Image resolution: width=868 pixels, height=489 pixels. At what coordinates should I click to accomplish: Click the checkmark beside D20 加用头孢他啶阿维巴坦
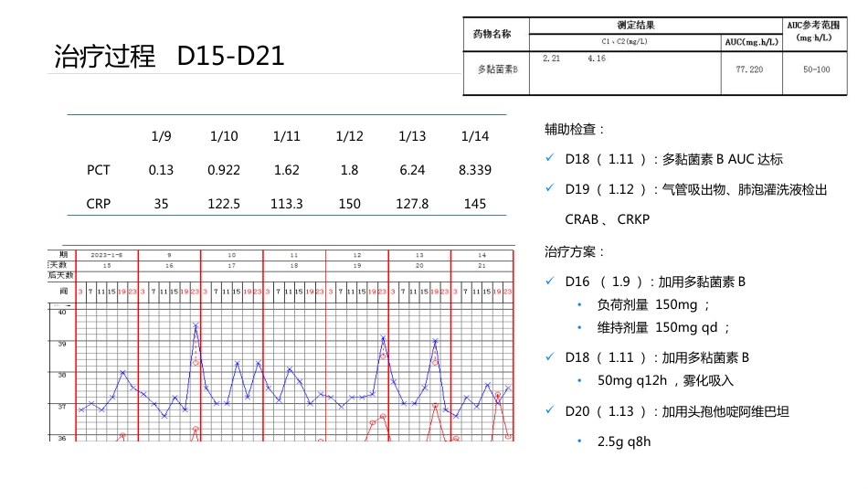(x=550, y=410)
